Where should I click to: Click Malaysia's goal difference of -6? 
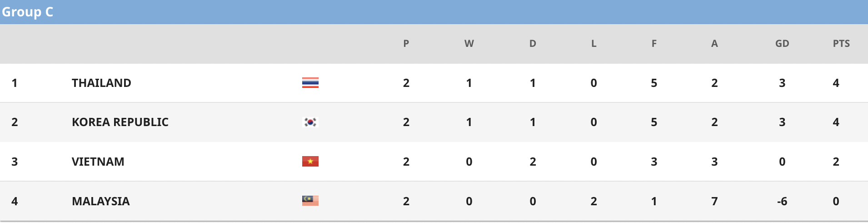[782, 201]
